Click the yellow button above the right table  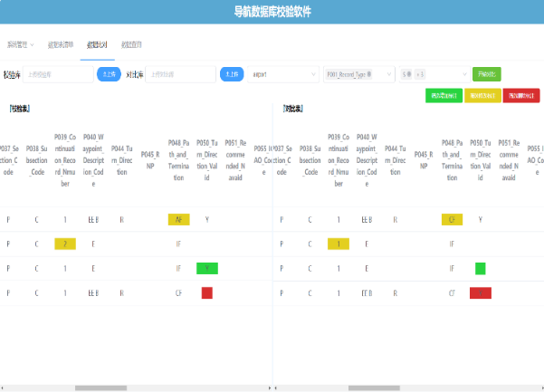tap(482, 95)
